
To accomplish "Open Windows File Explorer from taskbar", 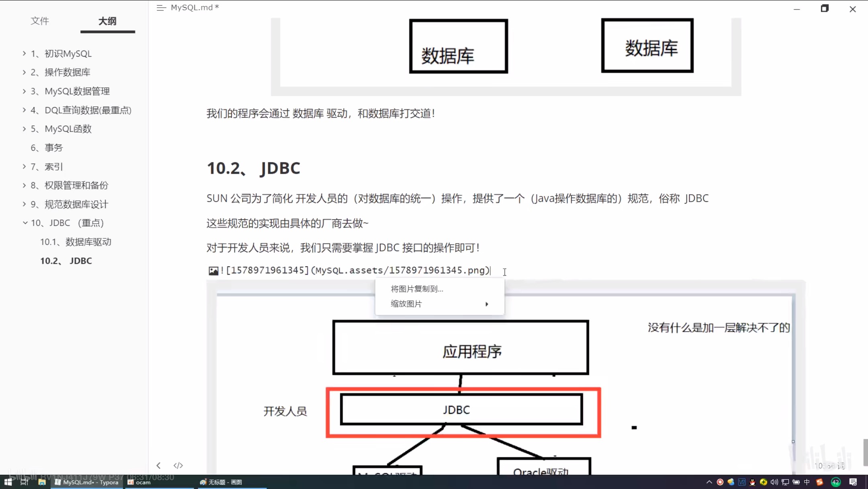I will pyautogui.click(x=42, y=482).
